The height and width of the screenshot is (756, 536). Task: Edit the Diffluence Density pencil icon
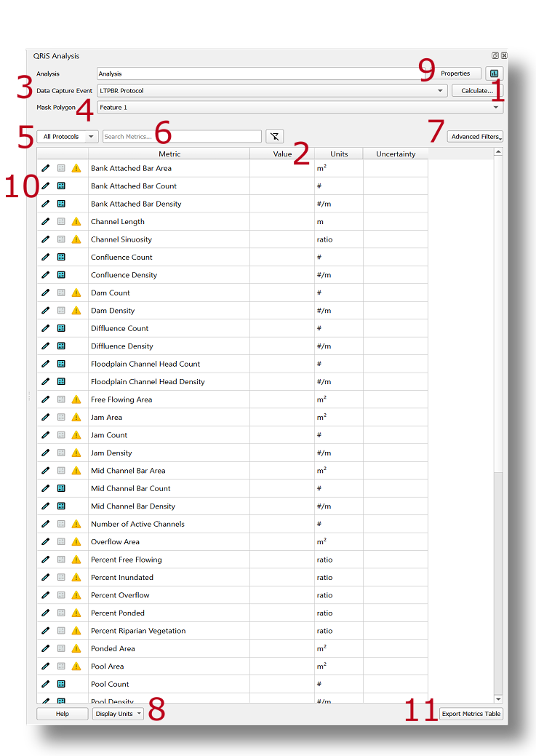click(x=45, y=346)
